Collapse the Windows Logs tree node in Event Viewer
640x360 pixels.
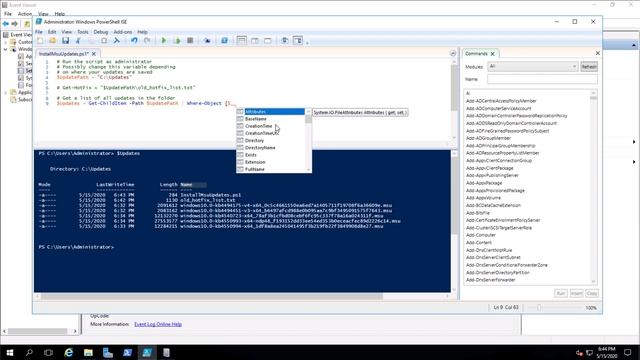[x=6, y=49]
